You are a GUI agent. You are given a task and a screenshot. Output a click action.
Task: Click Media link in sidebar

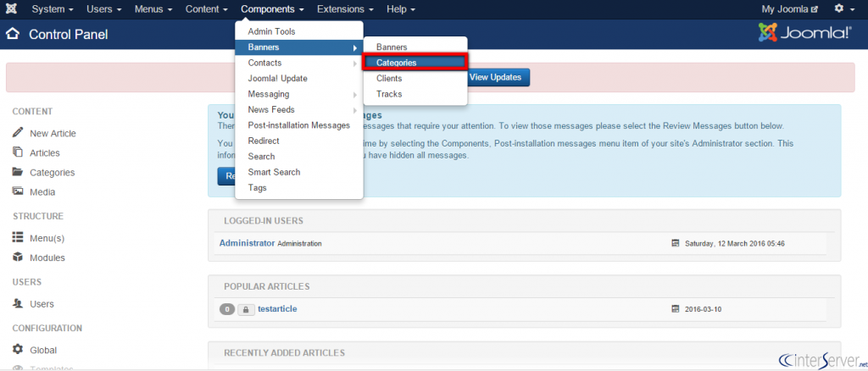(42, 192)
